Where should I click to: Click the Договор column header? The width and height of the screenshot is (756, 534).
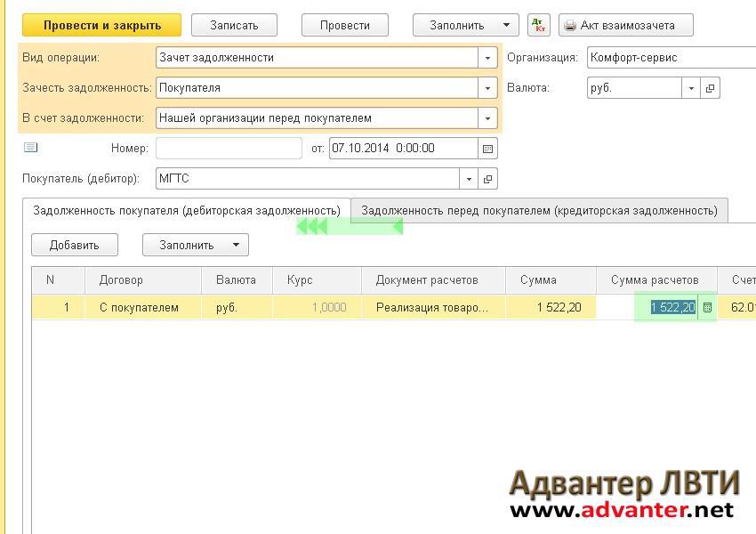click(x=143, y=280)
